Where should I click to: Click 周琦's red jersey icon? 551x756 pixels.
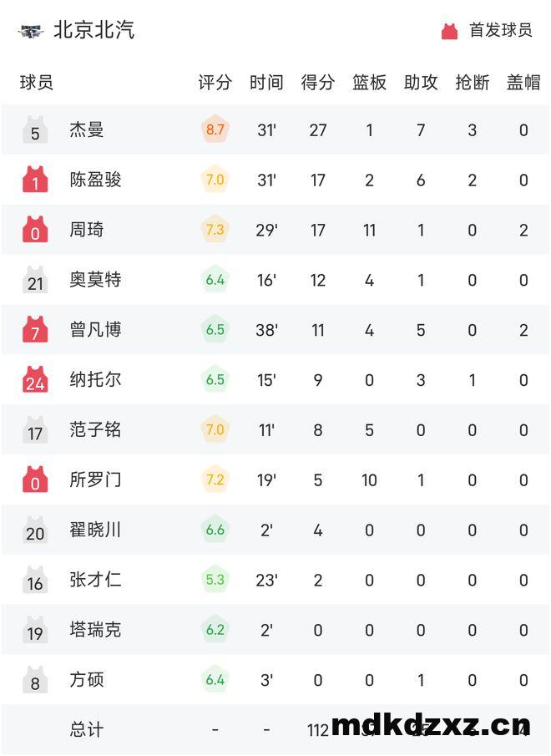pyautogui.click(x=35, y=230)
